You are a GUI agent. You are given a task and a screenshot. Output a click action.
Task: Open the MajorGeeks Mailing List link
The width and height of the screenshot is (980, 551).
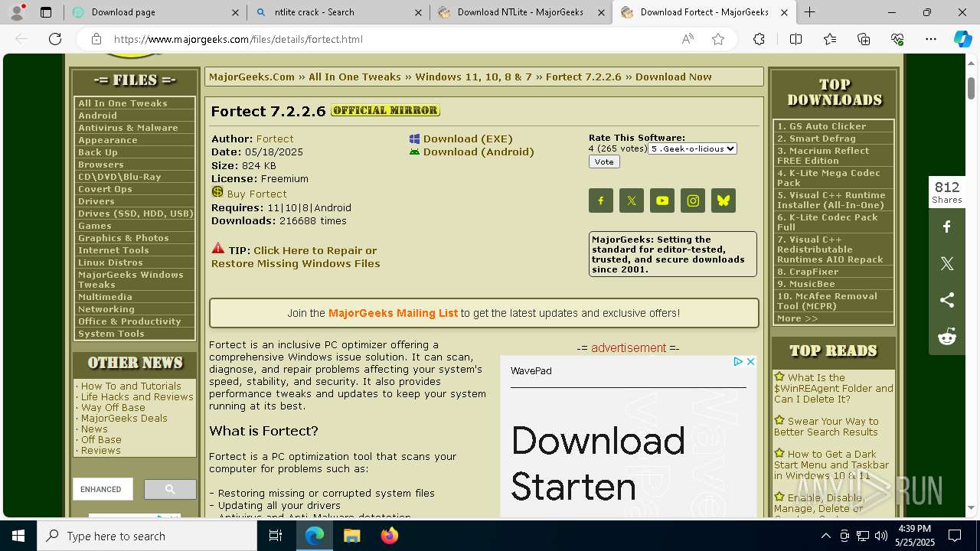click(393, 313)
